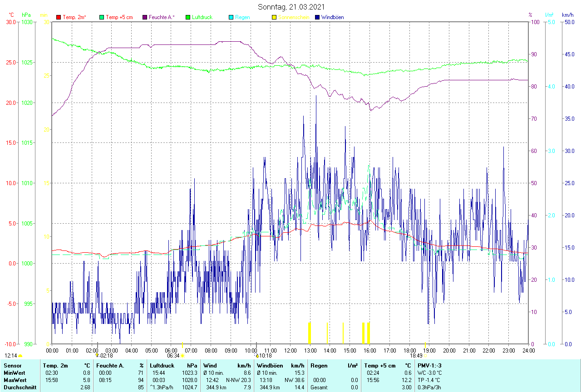Click the maximum pressure value 1028.0

pyautogui.click(x=190, y=380)
